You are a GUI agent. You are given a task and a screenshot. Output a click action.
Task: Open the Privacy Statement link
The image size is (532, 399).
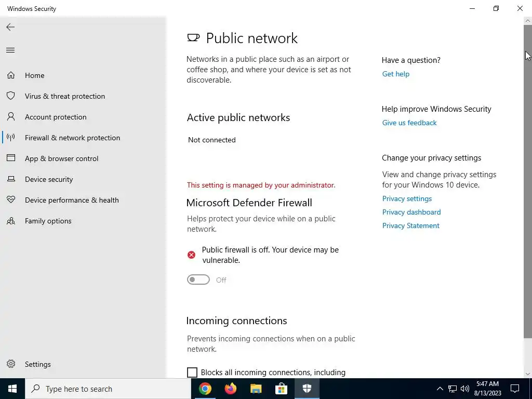pyautogui.click(x=410, y=225)
